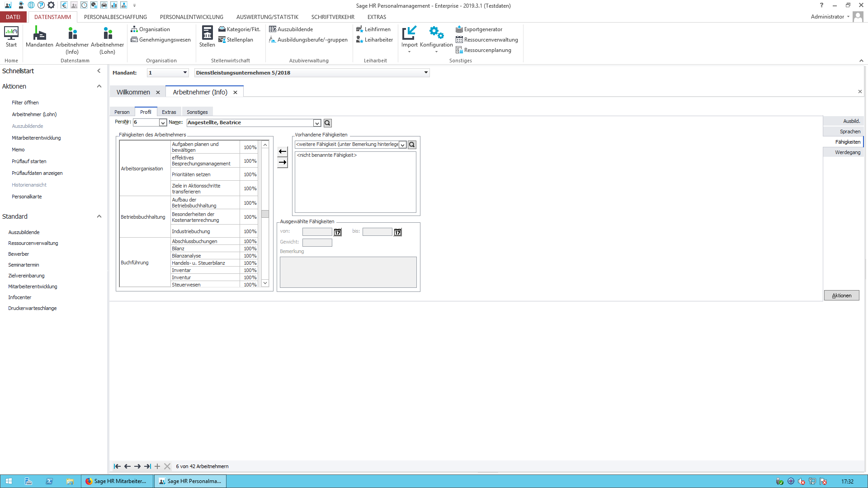
Task: Open Personalkarte link in sidebar
Action: pos(27,197)
